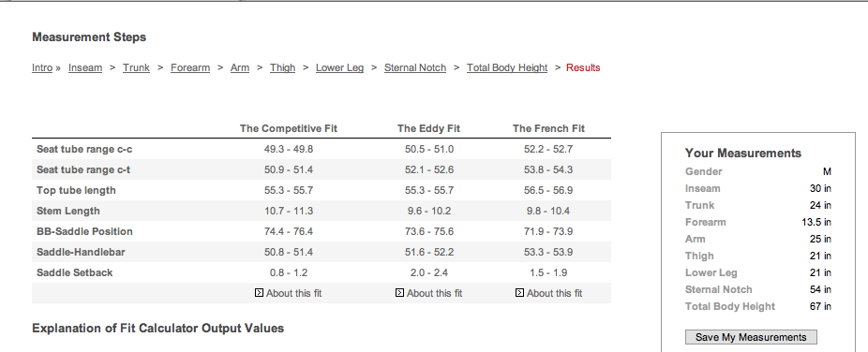This screenshot has height=352, width=868.
Task: Open the Trunk measurement step
Action: click(x=136, y=68)
